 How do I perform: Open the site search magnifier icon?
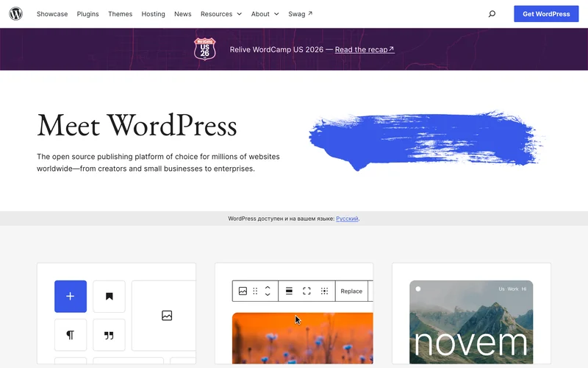click(x=492, y=14)
